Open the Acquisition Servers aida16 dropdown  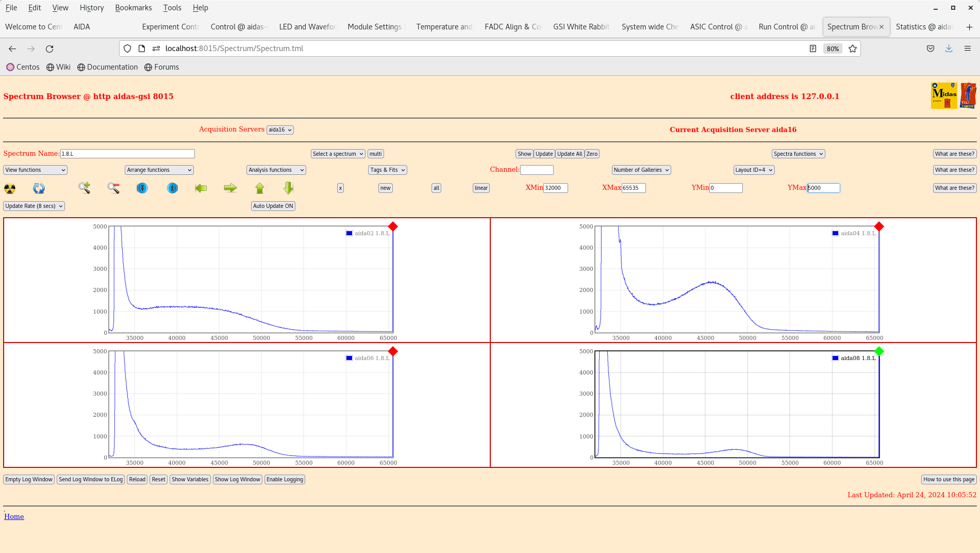pyautogui.click(x=280, y=129)
